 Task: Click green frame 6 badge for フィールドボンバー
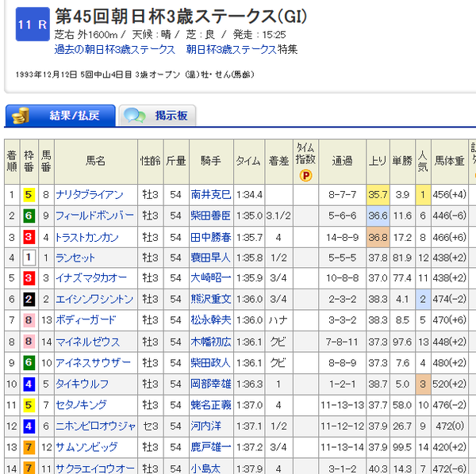click(x=29, y=216)
